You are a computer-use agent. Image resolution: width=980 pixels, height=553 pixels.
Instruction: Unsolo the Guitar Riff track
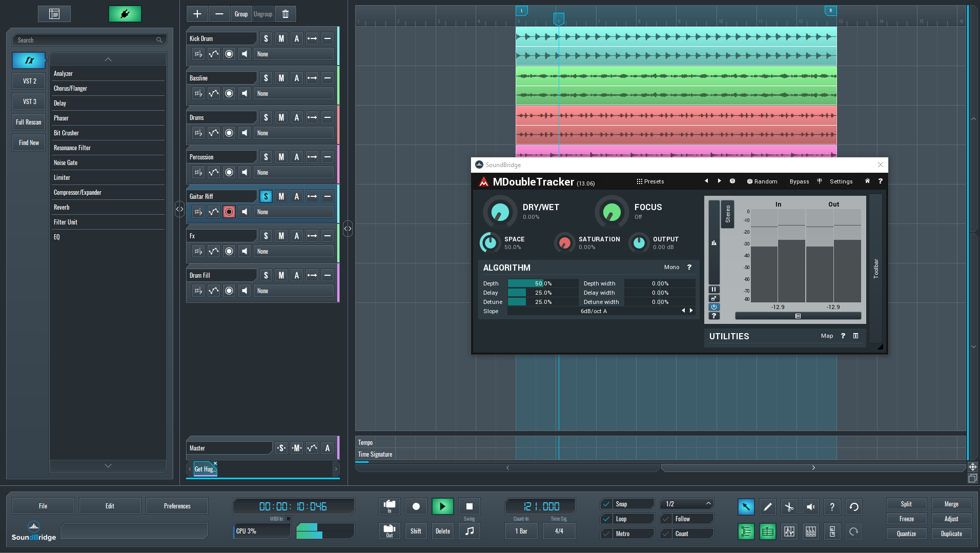(266, 196)
